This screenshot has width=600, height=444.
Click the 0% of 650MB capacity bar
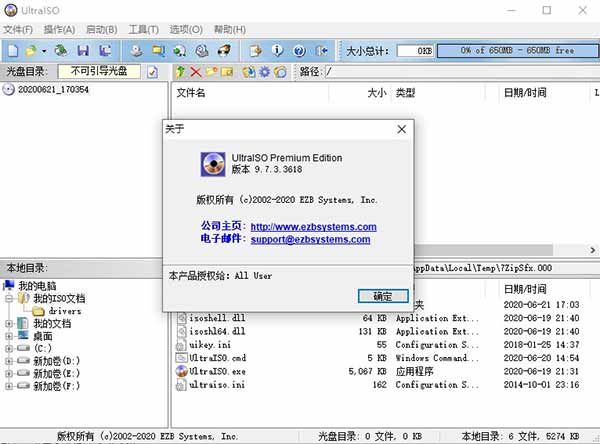tap(517, 51)
